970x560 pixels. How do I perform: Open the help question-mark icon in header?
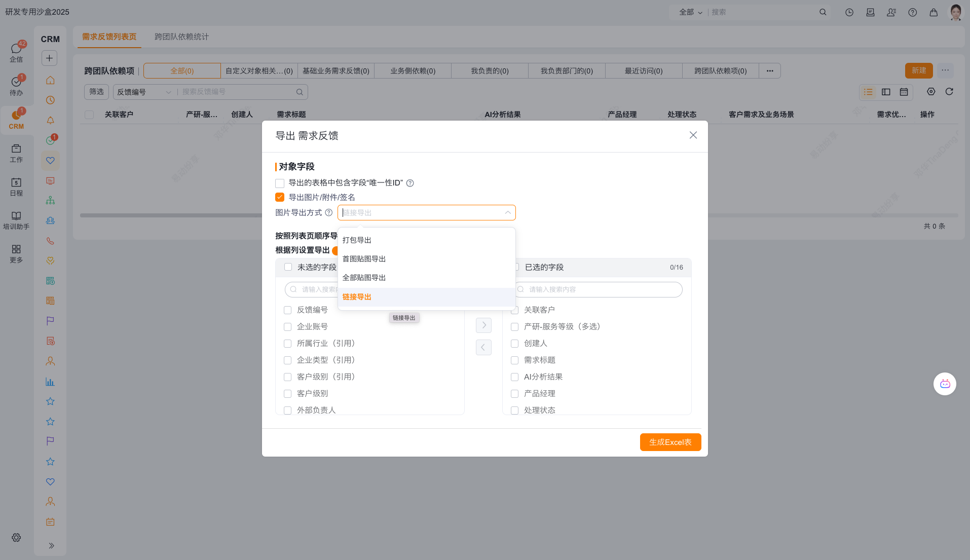[x=913, y=12]
